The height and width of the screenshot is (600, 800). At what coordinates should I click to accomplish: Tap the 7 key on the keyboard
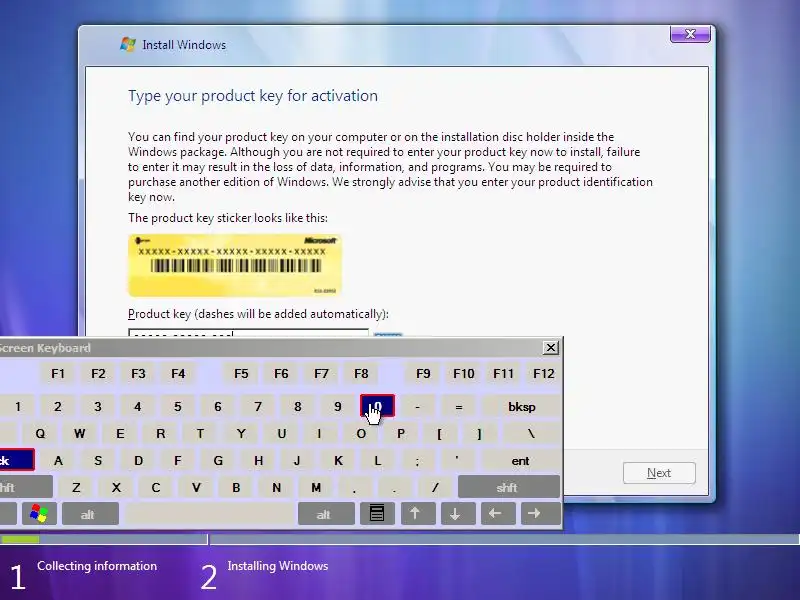pyautogui.click(x=258, y=407)
